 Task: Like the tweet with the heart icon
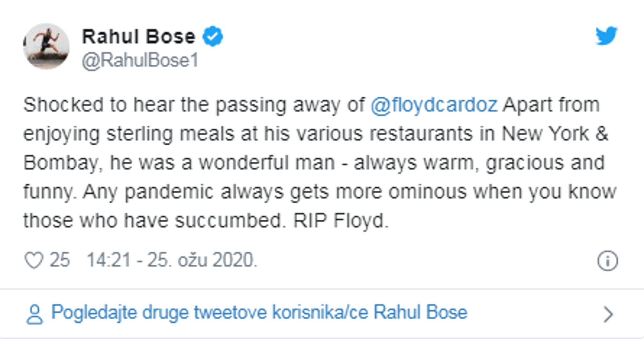34,261
